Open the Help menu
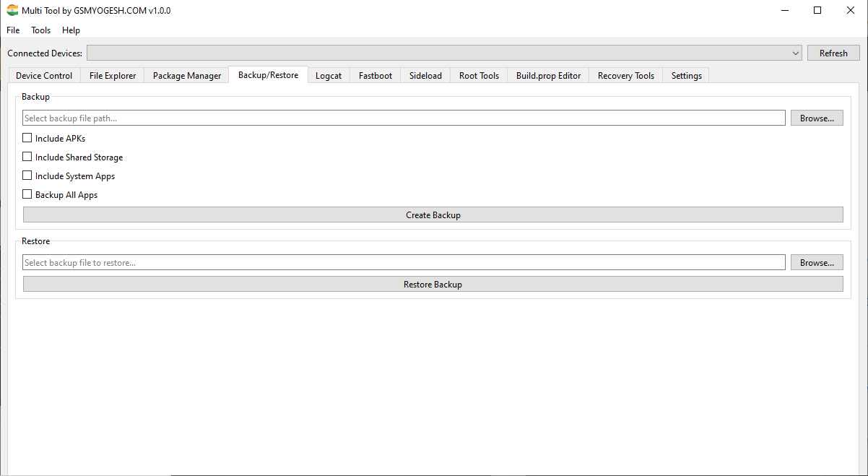868x476 pixels. [x=71, y=30]
